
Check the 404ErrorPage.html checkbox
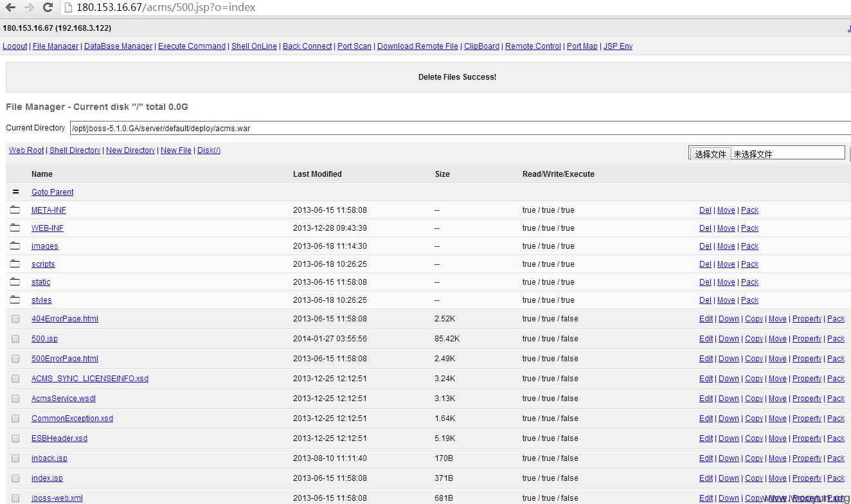15,319
